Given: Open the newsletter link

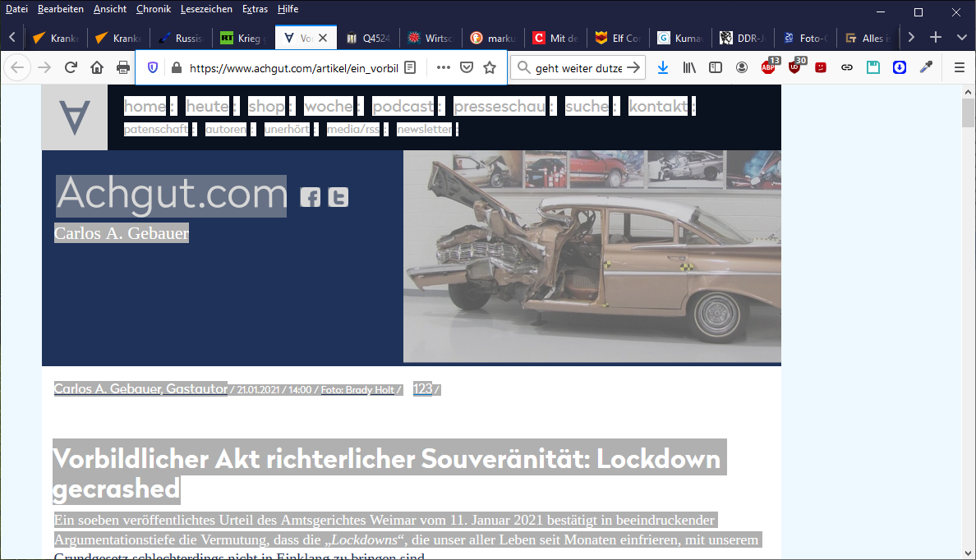Looking at the screenshot, I should point(425,130).
